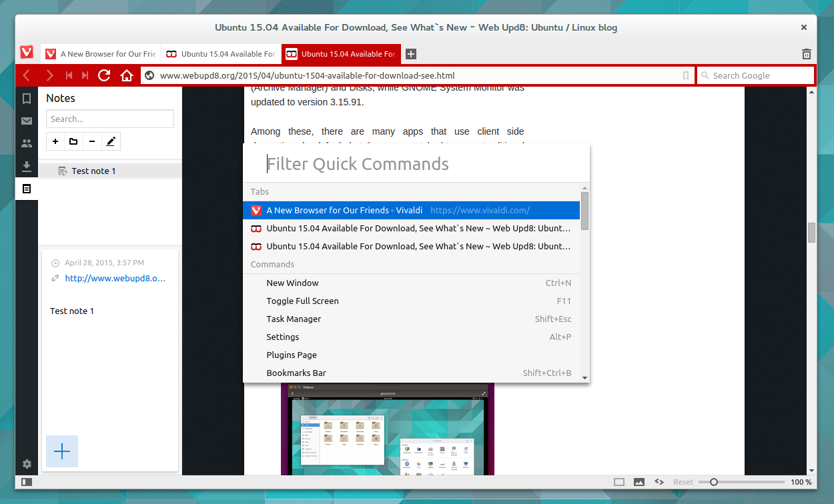The image size is (834, 504).
Task: Reload the current page
Action: (x=104, y=75)
